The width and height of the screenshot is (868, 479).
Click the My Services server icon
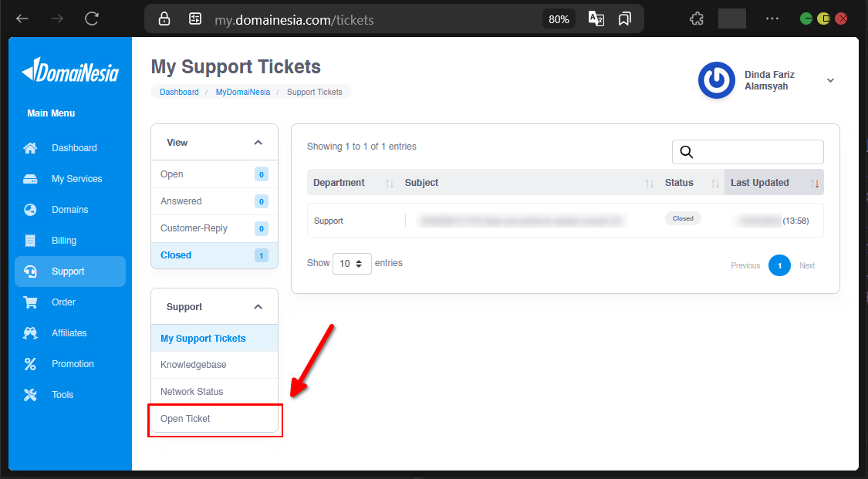30,179
